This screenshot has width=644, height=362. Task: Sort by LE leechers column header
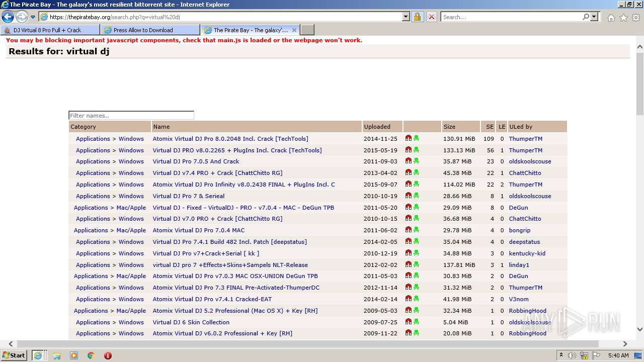(x=502, y=127)
